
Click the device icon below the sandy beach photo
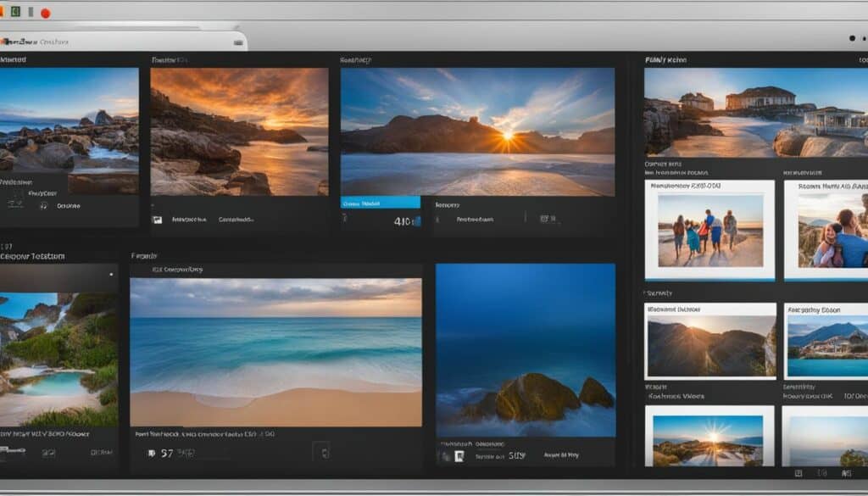point(320,452)
